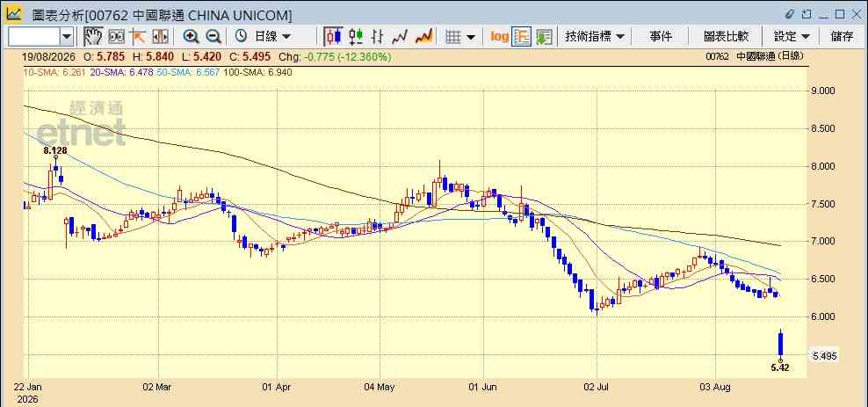This screenshot has width=868, height=407.
Task: Zoom in with the plus magnifier
Action: click(x=191, y=37)
